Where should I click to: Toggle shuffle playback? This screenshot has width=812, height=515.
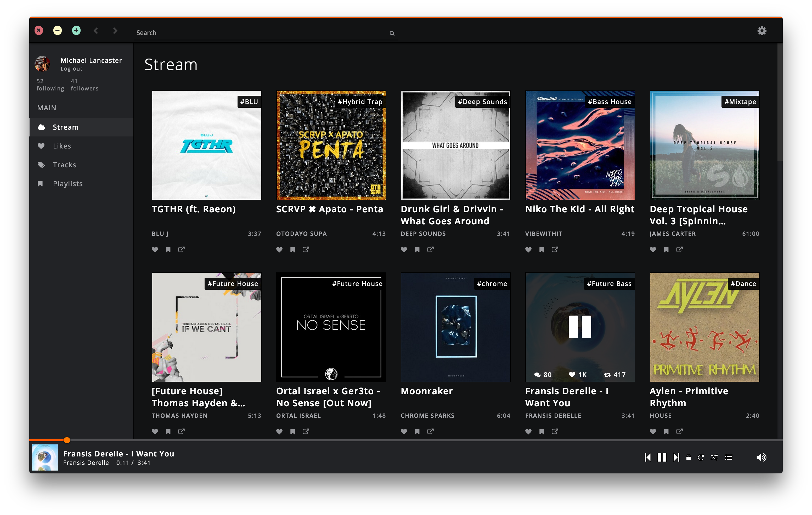714,457
